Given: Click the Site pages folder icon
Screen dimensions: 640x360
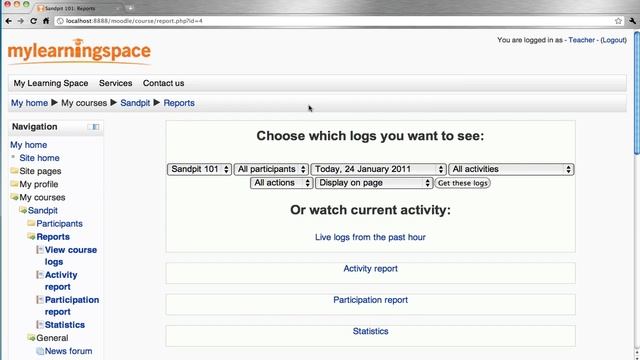Looking at the screenshot, I should (x=14, y=171).
